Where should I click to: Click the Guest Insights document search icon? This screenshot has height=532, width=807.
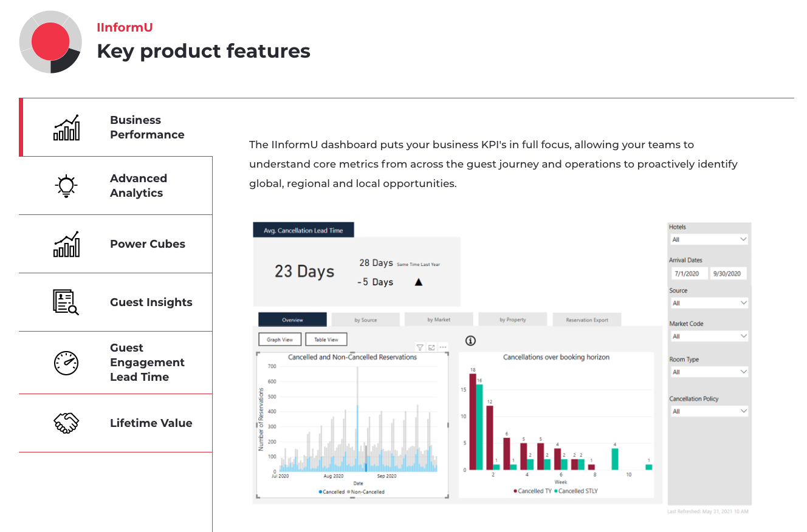(66, 302)
